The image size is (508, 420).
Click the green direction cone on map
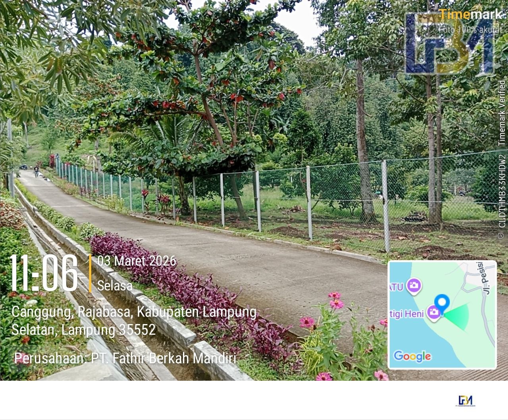[457, 316]
